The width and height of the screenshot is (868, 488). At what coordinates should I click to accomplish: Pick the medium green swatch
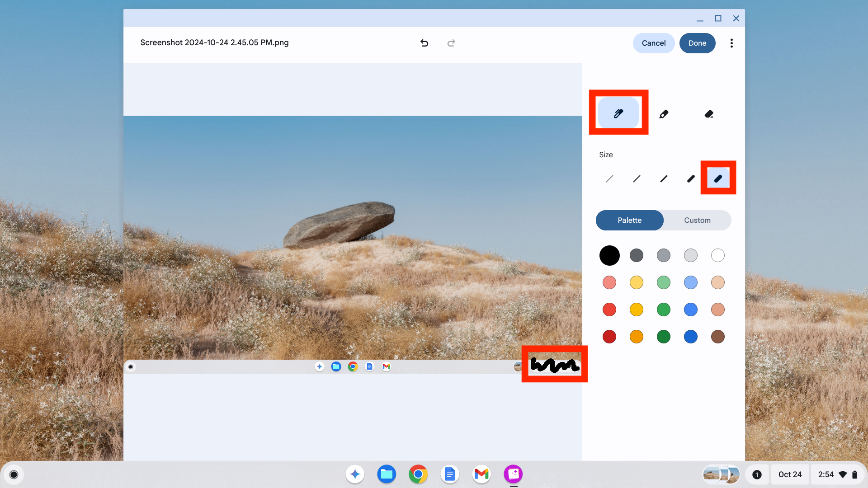[664, 310]
